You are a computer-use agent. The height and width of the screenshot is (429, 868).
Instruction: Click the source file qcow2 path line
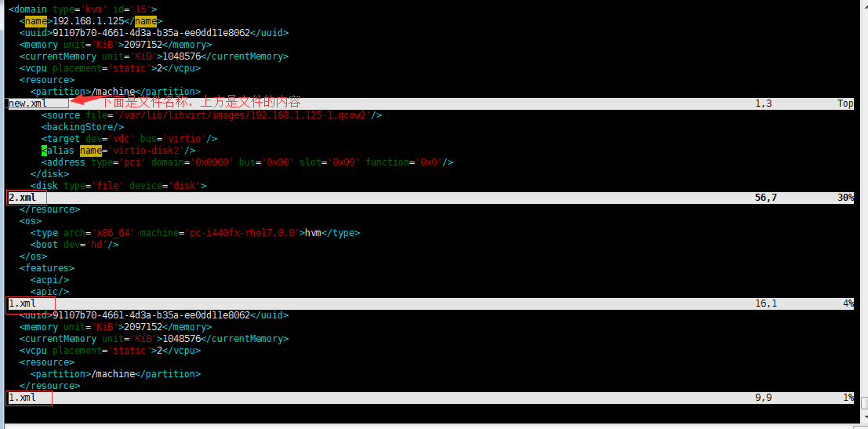[212, 115]
